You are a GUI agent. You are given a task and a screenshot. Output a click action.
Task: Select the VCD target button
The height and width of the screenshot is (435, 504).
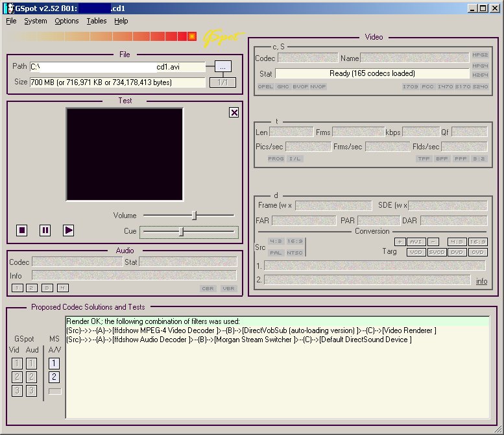coord(416,253)
